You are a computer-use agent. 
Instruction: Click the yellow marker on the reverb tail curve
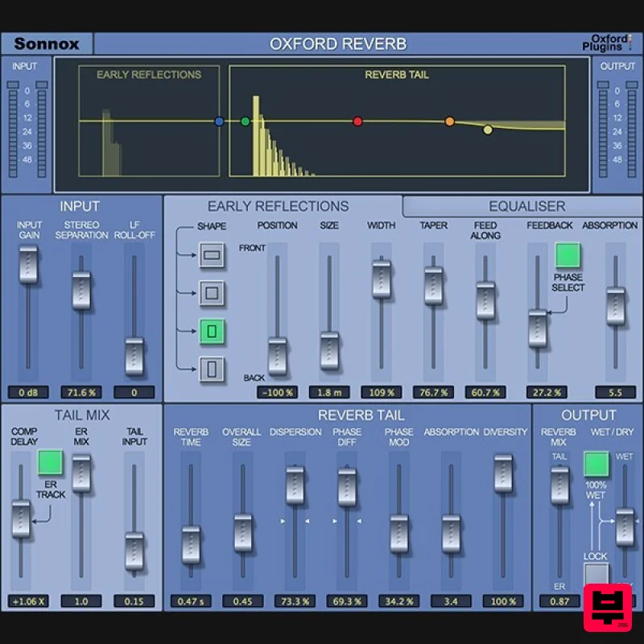tap(487, 129)
